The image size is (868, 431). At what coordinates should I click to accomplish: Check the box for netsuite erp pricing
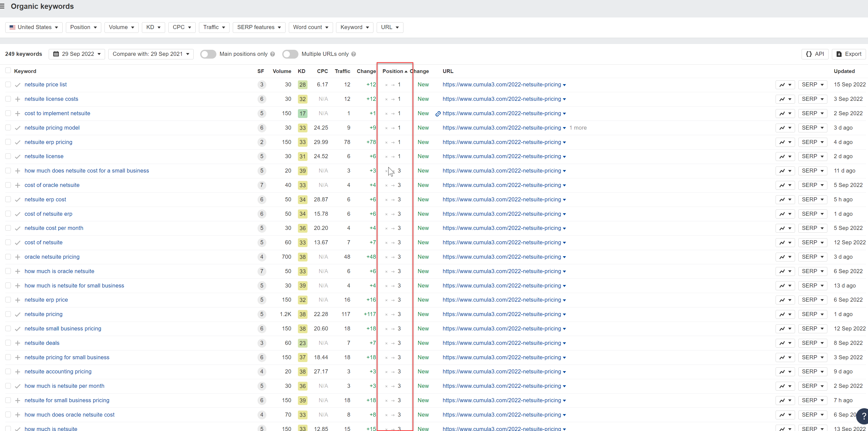click(x=8, y=142)
